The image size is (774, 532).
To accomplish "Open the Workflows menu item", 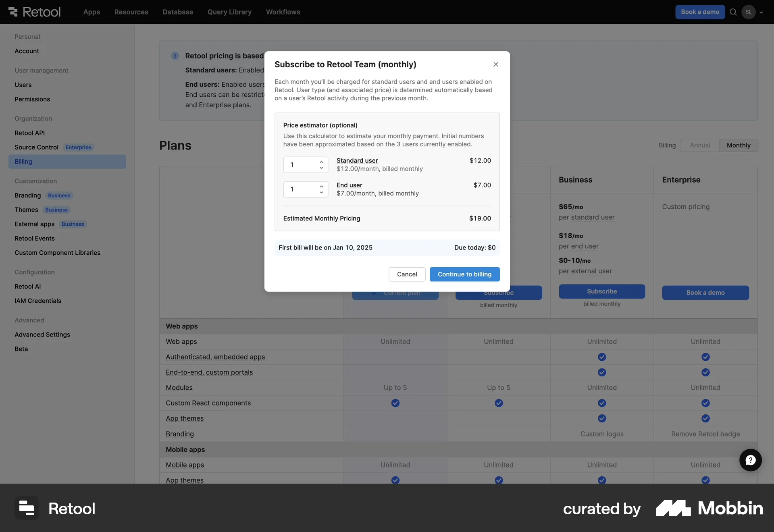I will coord(283,12).
